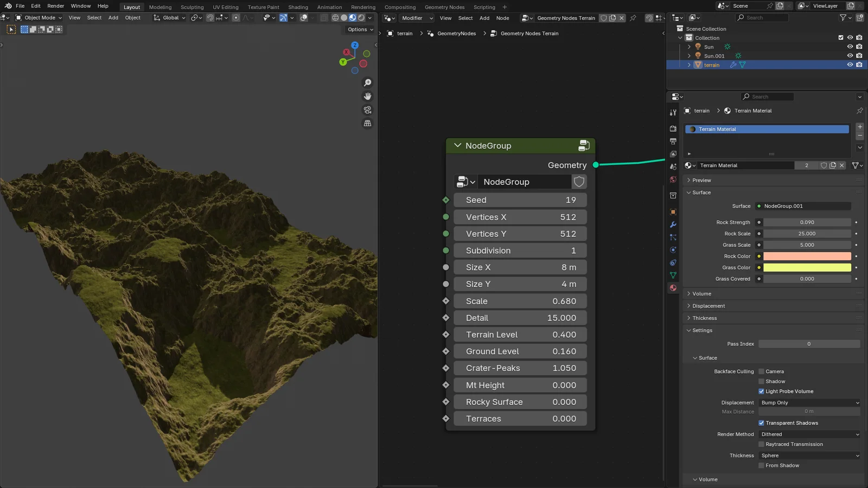The width and height of the screenshot is (868, 488).
Task: Click the Rock Color swatch
Action: (807, 256)
